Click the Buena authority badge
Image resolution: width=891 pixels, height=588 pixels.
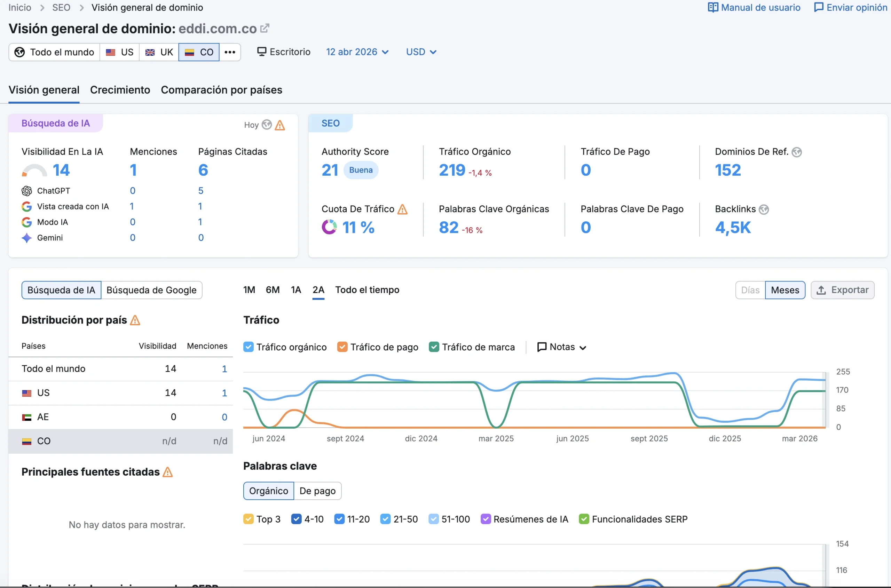(361, 170)
